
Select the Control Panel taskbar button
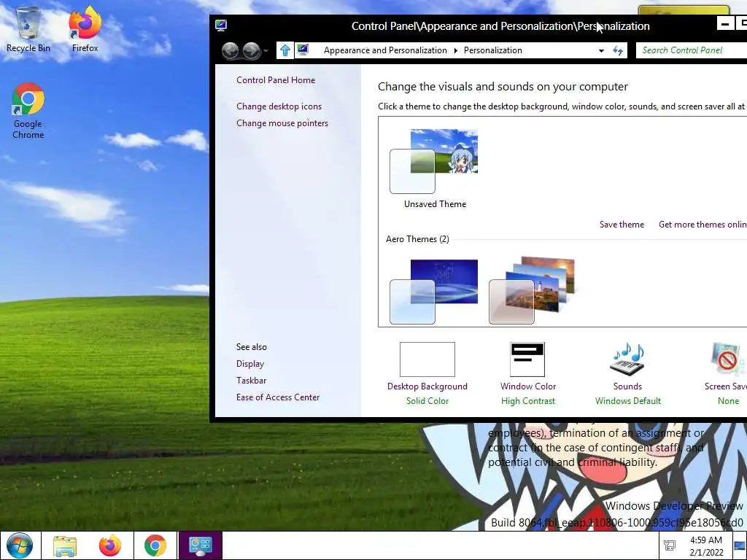201,545
